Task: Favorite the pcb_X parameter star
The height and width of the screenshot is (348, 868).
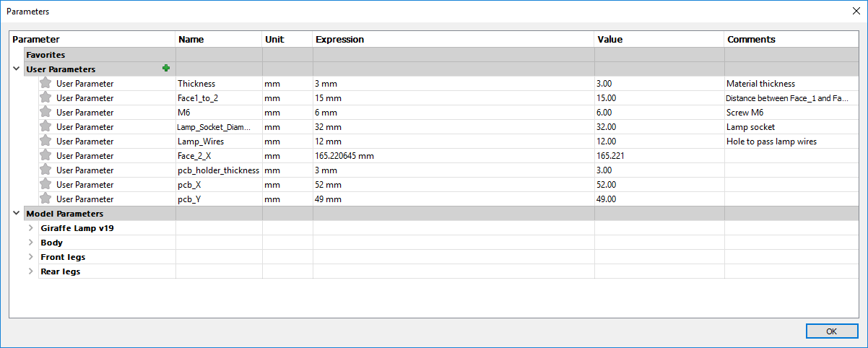Action: 45,184
